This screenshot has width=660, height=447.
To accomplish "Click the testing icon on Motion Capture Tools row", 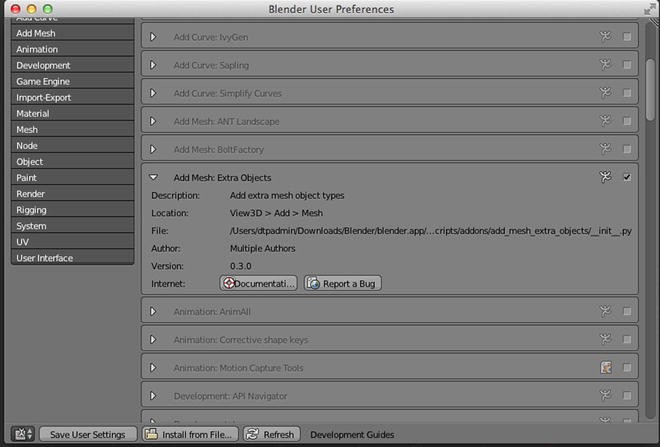I will pyautogui.click(x=606, y=367).
